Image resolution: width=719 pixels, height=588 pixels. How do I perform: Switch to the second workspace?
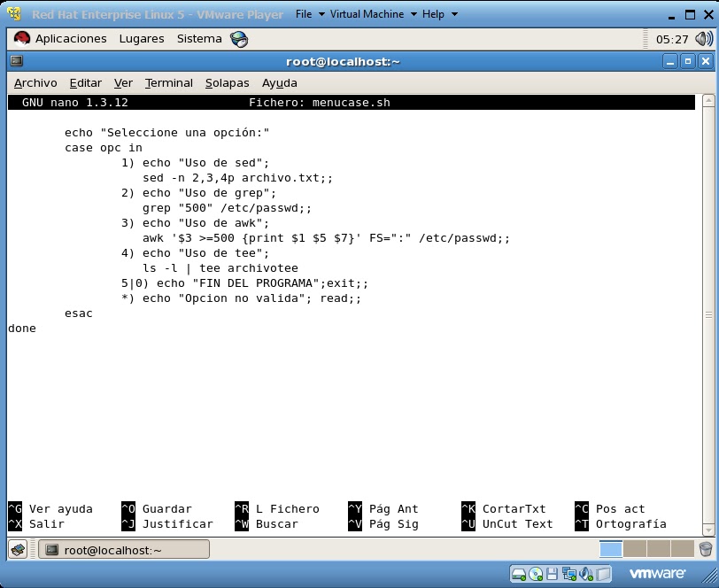[x=635, y=549]
